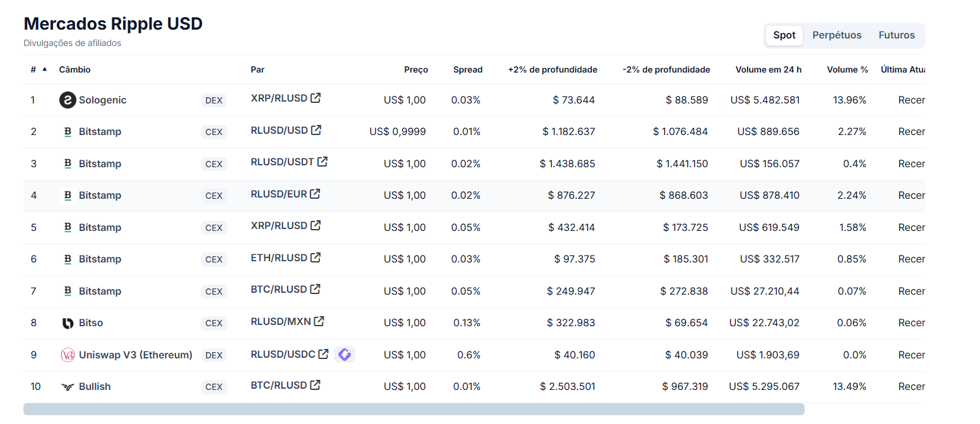The height and width of the screenshot is (424, 980).
Task: Click the depth value $ 73.644
Action: pyautogui.click(x=574, y=100)
